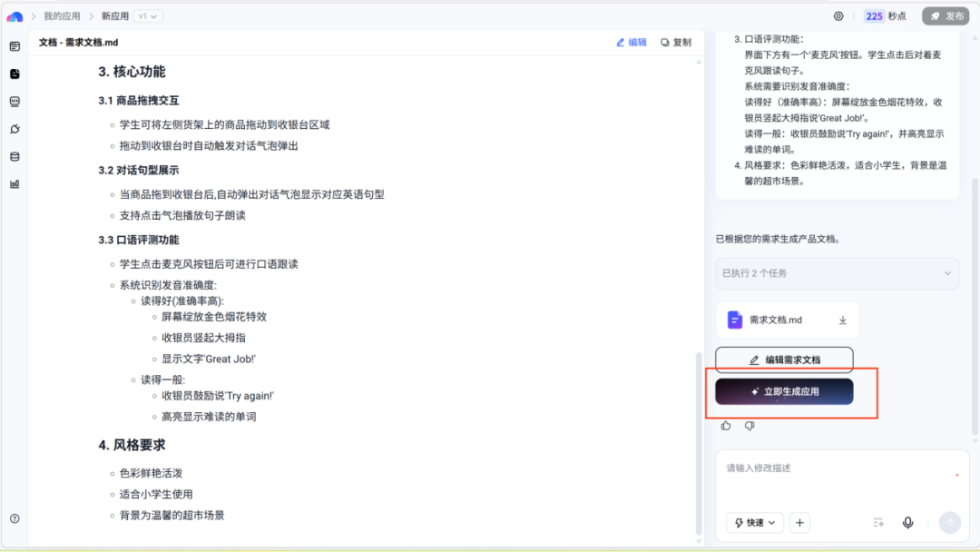
Task: Select the plugin integration icon in sidebar
Action: coord(15,128)
